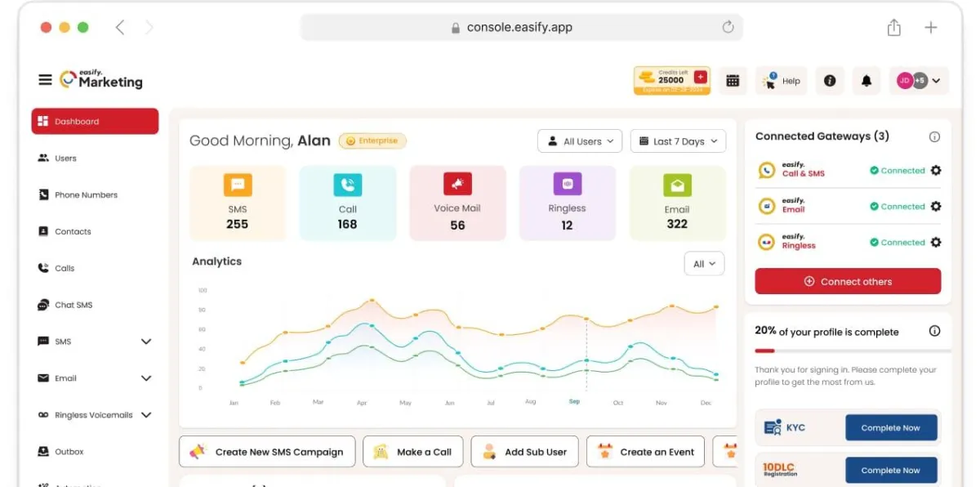
Task: Click the easify Ringless gateway icon
Action: pyautogui.click(x=766, y=242)
